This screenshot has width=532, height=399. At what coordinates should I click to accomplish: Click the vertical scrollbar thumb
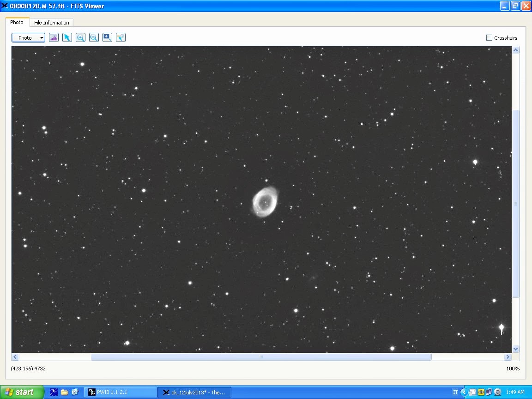point(516,203)
